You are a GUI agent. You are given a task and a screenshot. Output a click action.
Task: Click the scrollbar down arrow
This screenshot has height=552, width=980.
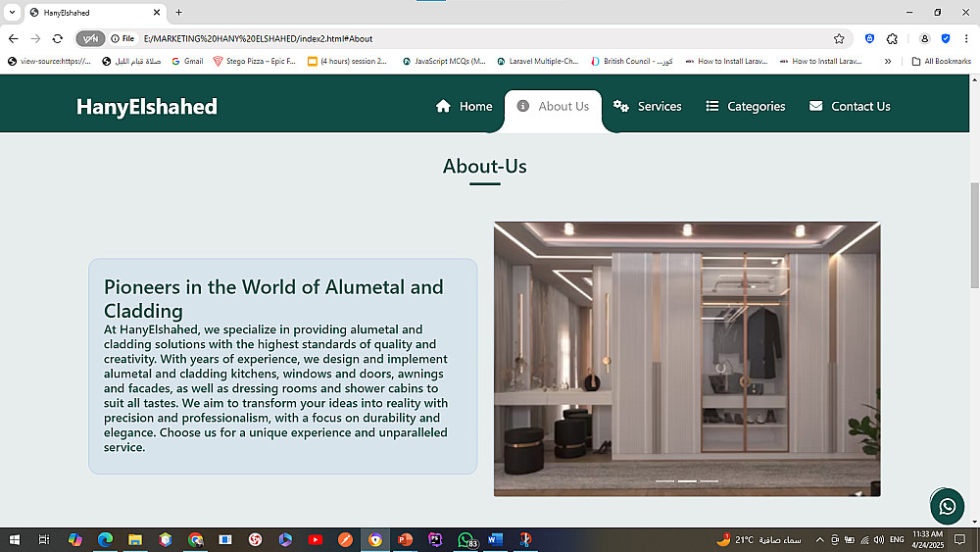click(974, 522)
